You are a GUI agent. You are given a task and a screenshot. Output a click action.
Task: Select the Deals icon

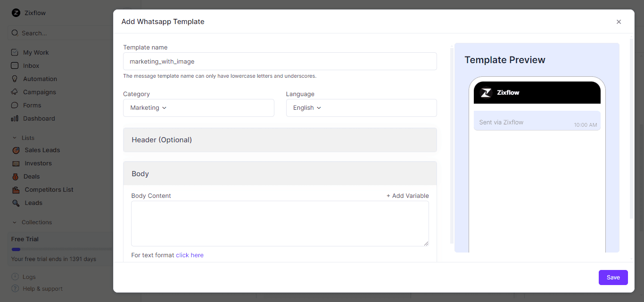pos(16,176)
